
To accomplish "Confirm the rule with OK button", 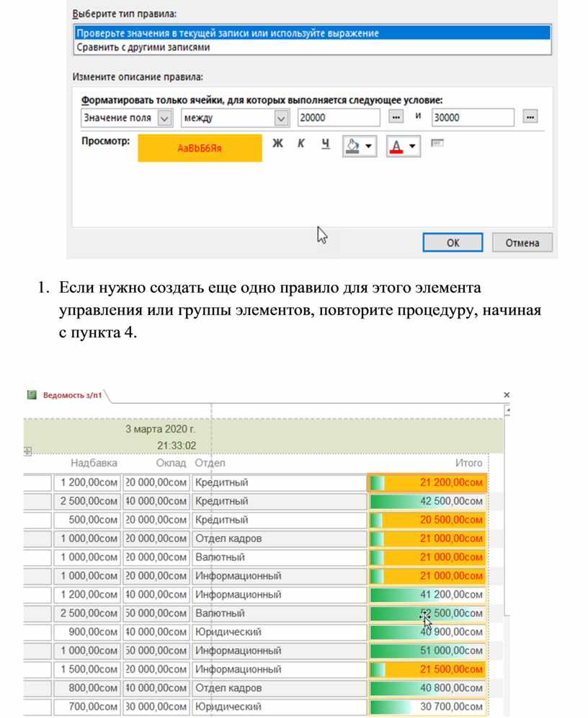I will 453,242.
